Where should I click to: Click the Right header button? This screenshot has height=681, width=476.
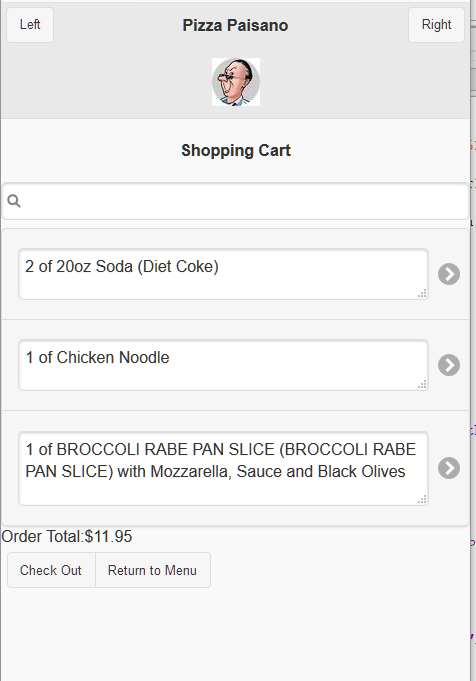(436, 25)
